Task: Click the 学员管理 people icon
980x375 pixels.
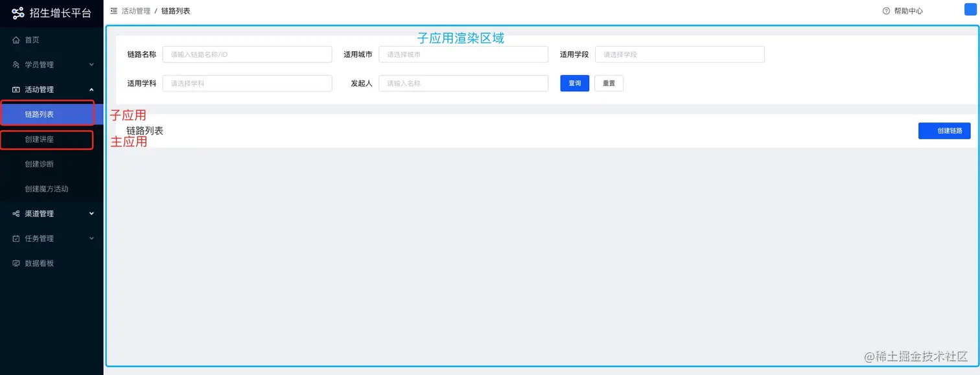Action: 16,65
